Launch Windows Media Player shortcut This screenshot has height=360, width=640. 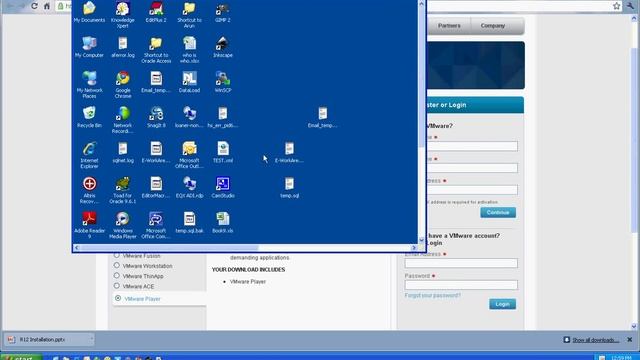tap(122, 225)
